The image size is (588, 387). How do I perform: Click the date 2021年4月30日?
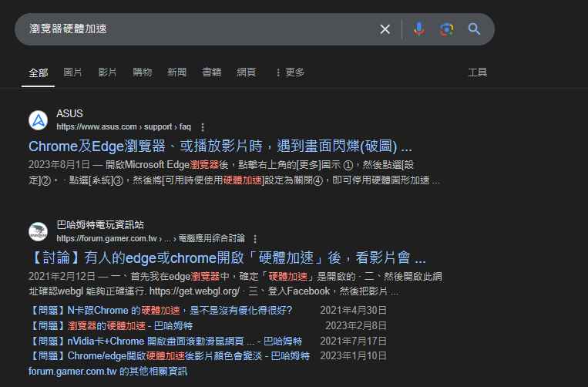tap(353, 311)
